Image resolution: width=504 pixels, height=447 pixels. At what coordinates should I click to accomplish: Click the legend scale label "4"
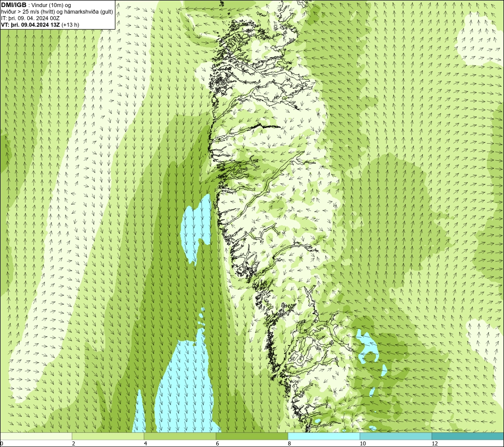pos(146,443)
